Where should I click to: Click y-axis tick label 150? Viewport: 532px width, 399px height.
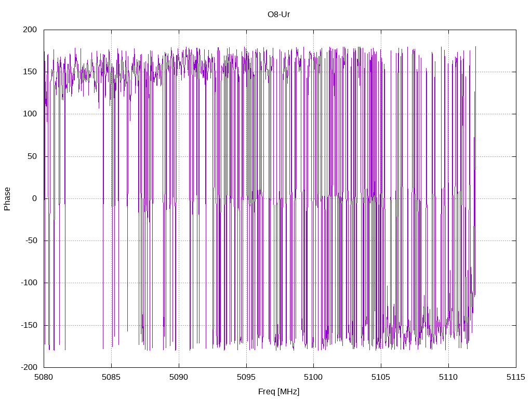pyautogui.click(x=30, y=72)
